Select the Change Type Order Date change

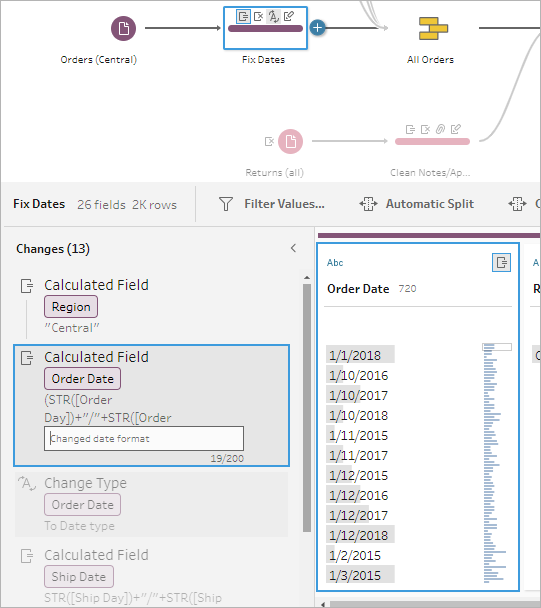[x=151, y=504]
